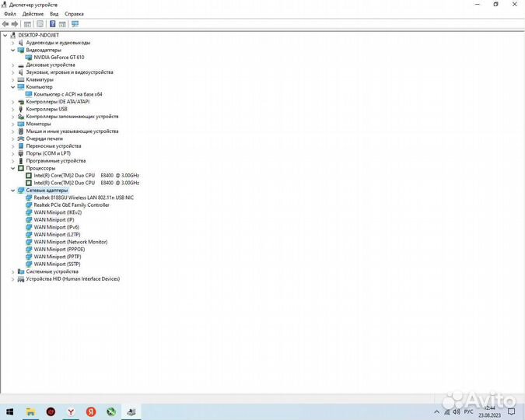Viewport: 525px width, 420px height.
Task: Click the Контроллеры запоминающих устройств icon
Action: (21, 117)
